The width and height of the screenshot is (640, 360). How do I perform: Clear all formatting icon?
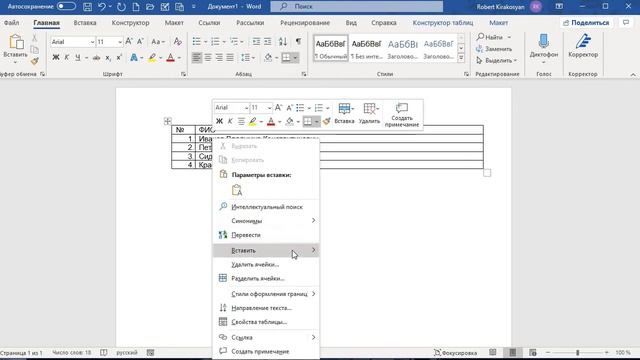click(178, 41)
